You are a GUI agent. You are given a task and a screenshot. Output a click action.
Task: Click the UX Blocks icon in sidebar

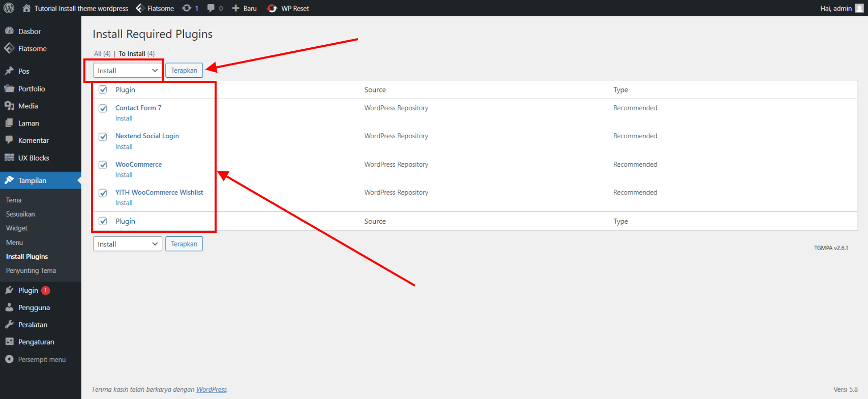point(9,158)
